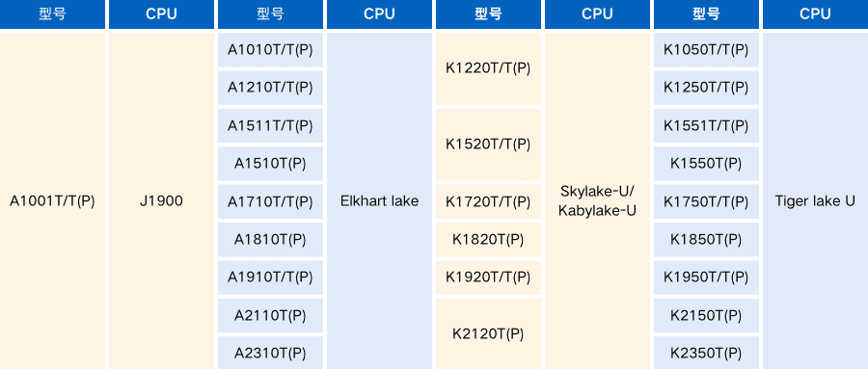Image resolution: width=868 pixels, height=369 pixels.
Task: Click the A1001T/T(P) model cell
Action: [x=53, y=200]
